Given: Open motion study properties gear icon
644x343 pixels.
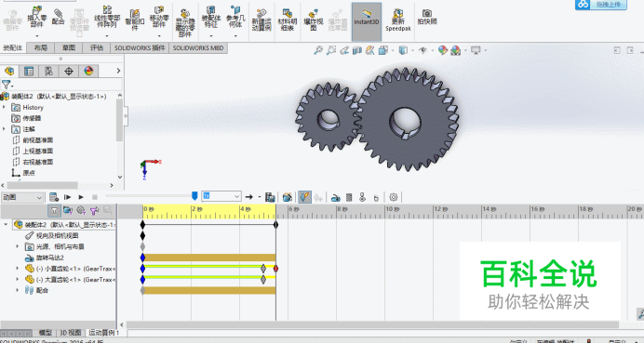Looking at the screenshot, I should pyautogui.click(x=394, y=197).
